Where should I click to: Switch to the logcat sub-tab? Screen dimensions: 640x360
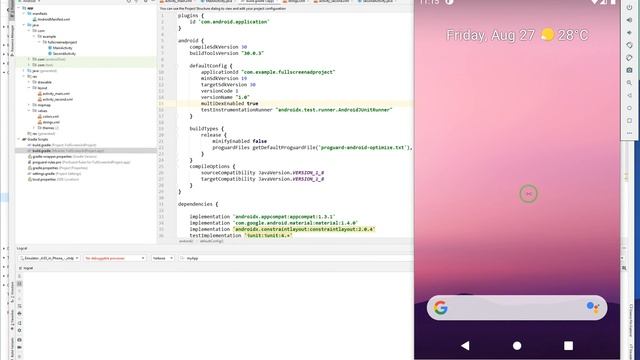26,268
